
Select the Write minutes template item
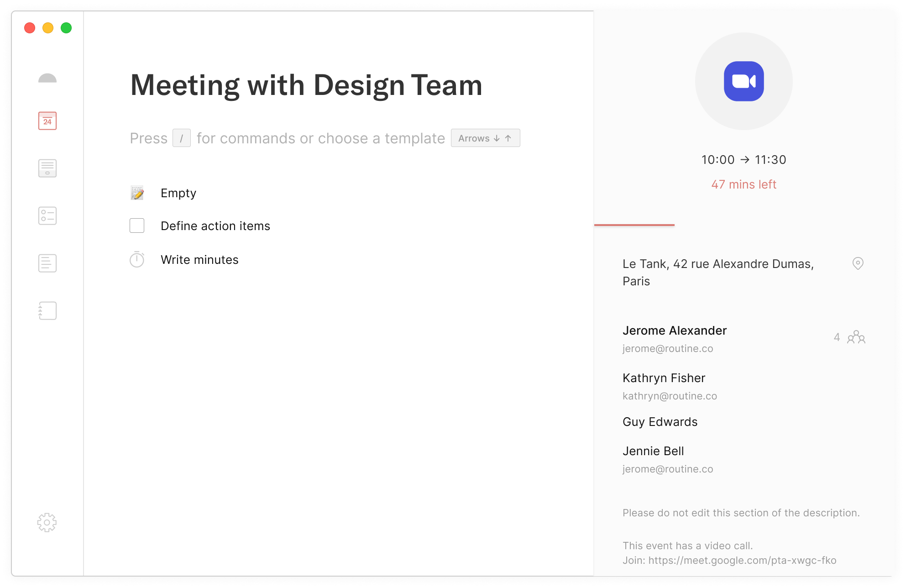[199, 260]
